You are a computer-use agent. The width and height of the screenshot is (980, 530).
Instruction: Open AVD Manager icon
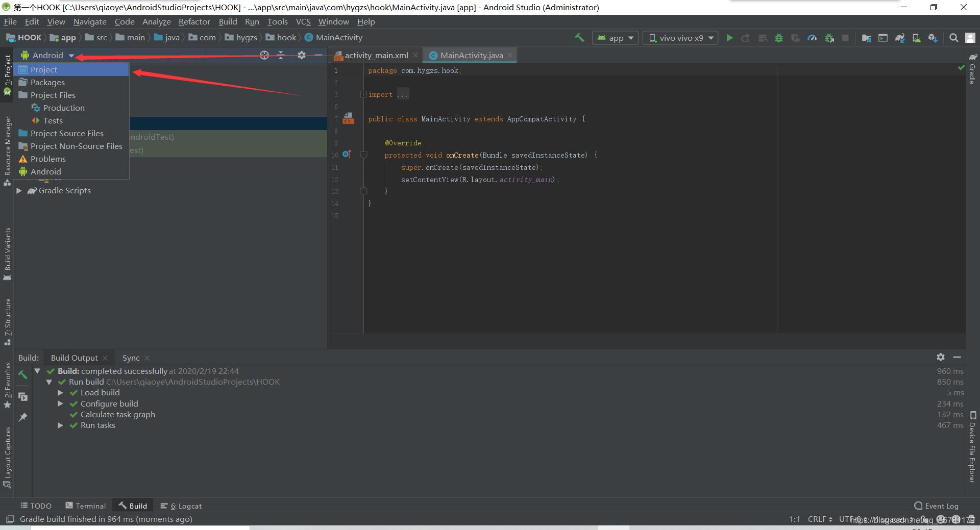[917, 38]
